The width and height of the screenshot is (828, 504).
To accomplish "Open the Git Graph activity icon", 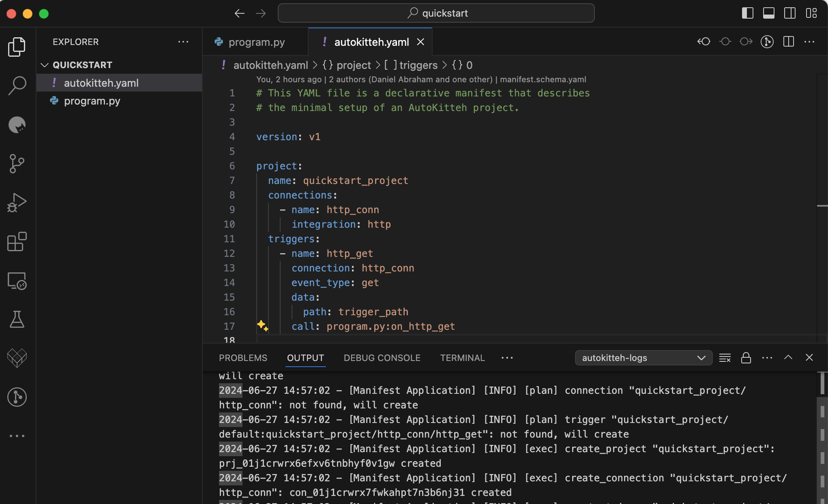I will coord(17,397).
